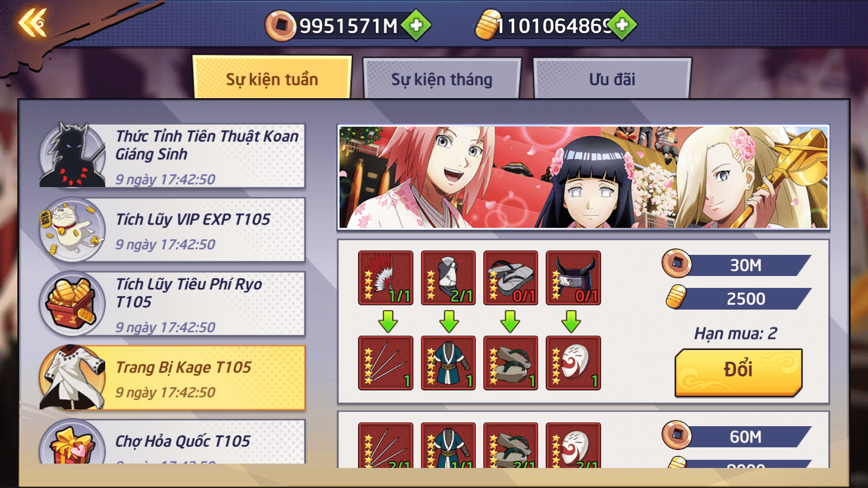Switch to the Sự kiện tháng tab
This screenshot has width=868, height=488.
(x=442, y=79)
